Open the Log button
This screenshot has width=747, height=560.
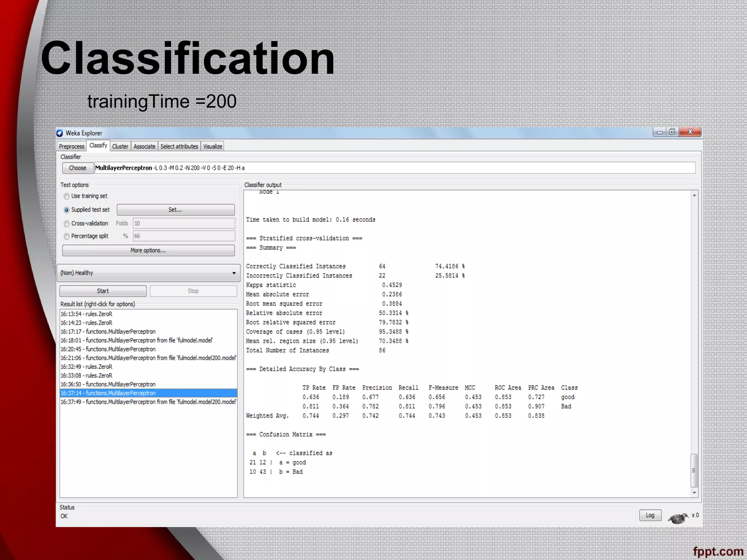[650, 515]
